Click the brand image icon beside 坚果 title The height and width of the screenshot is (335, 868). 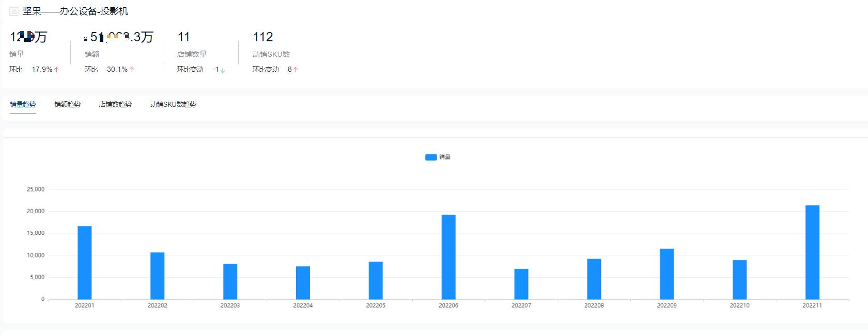[x=14, y=11]
